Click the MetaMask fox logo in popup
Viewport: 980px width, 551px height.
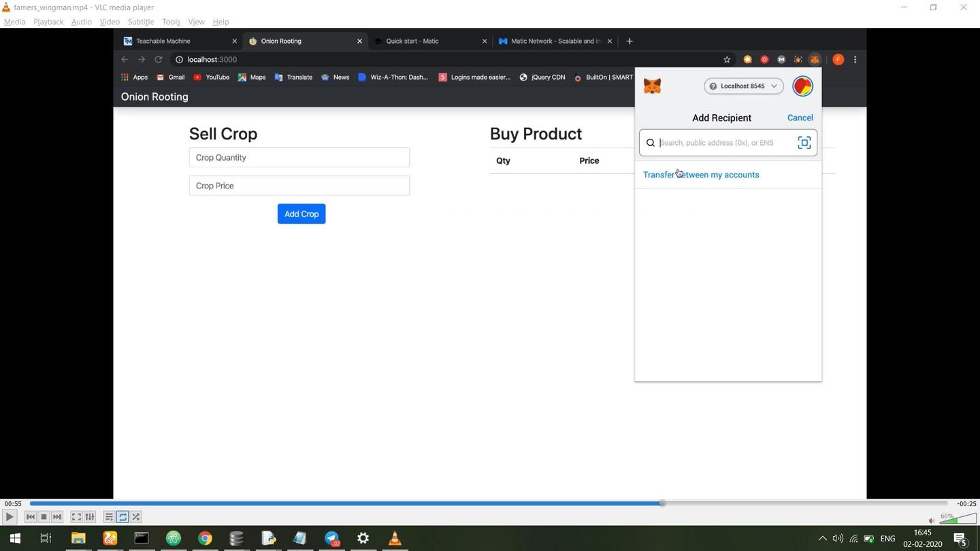[x=652, y=86]
